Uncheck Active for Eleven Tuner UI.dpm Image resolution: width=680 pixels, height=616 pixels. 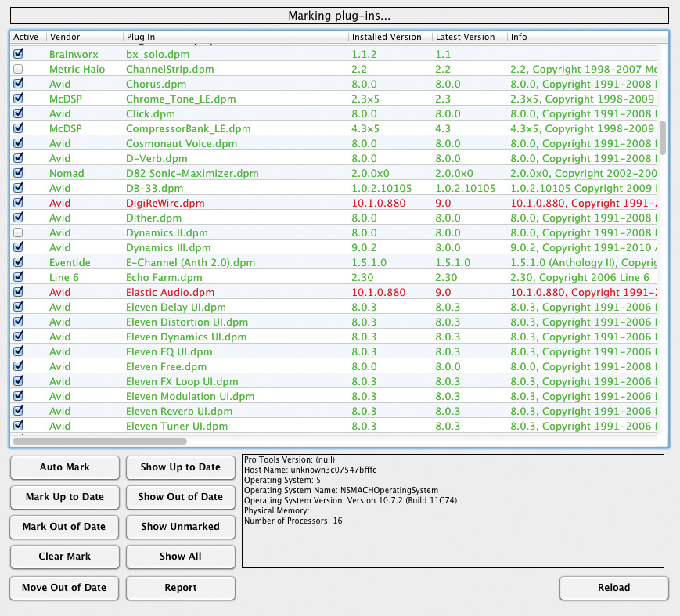tap(18, 426)
